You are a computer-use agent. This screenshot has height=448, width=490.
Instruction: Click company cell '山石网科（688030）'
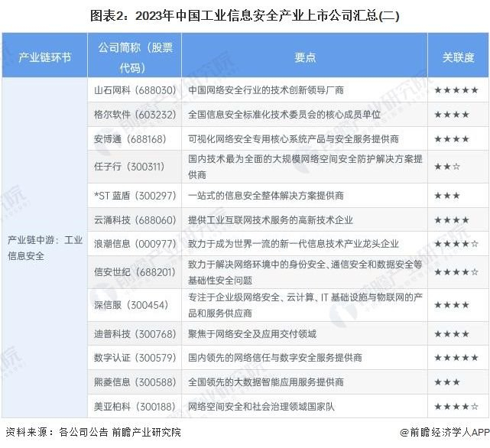135,90
